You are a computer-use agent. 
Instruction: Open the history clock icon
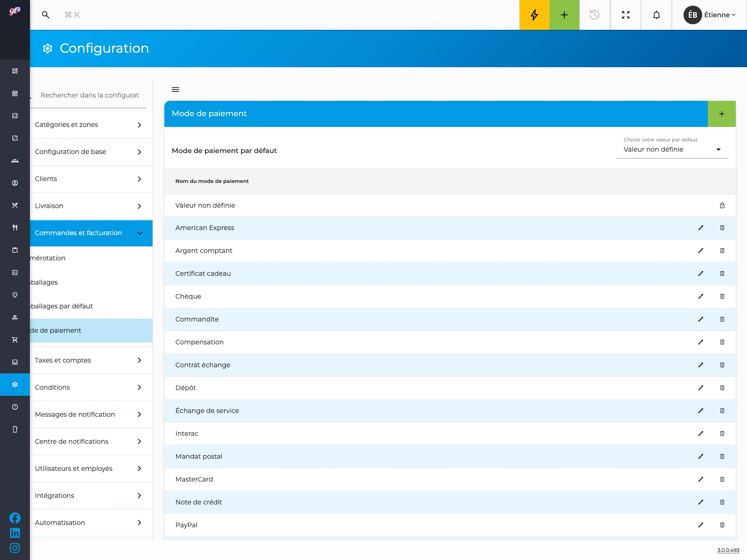click(594, 15)
